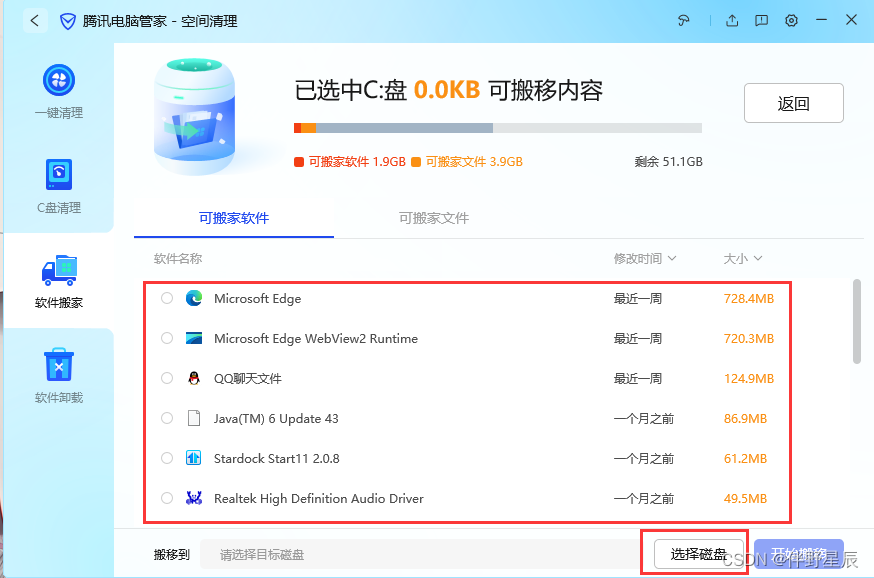Click 剩余 51.1GB text

[x=668, y=162]
